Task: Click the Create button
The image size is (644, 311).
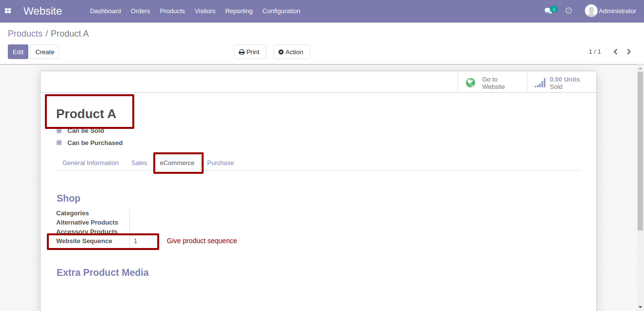Action: tap(45, 52)
